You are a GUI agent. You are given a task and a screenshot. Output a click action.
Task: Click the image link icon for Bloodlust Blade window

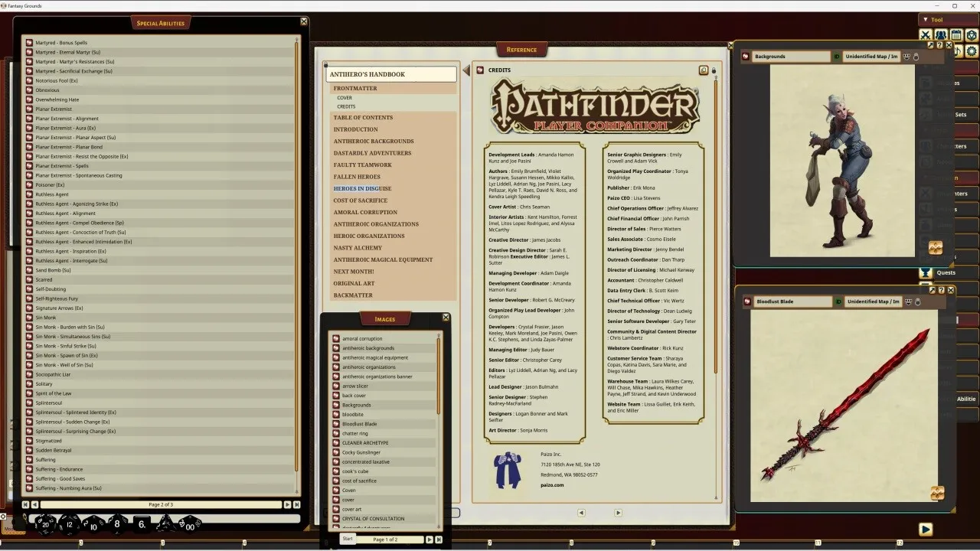click(746, 302)
